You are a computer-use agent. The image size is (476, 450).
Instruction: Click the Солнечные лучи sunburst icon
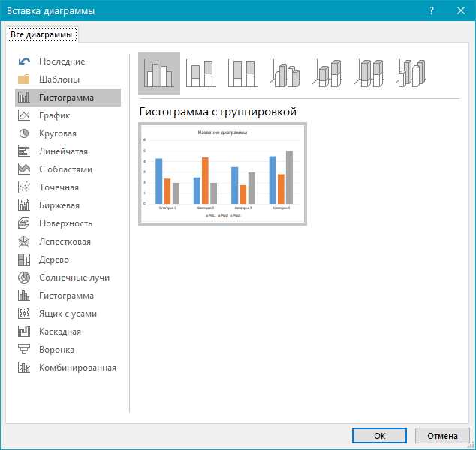click(x=24, y=277)
